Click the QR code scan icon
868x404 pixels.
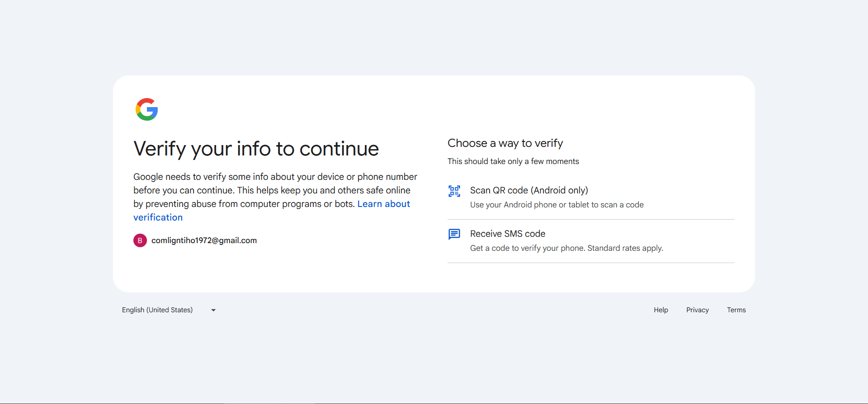pyautogui.click(x=454, y=191)
